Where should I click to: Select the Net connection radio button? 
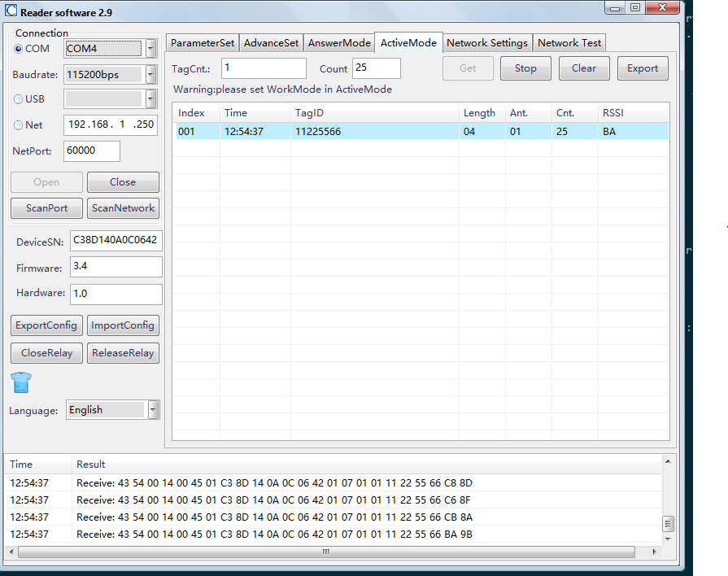tap(19, 125)
